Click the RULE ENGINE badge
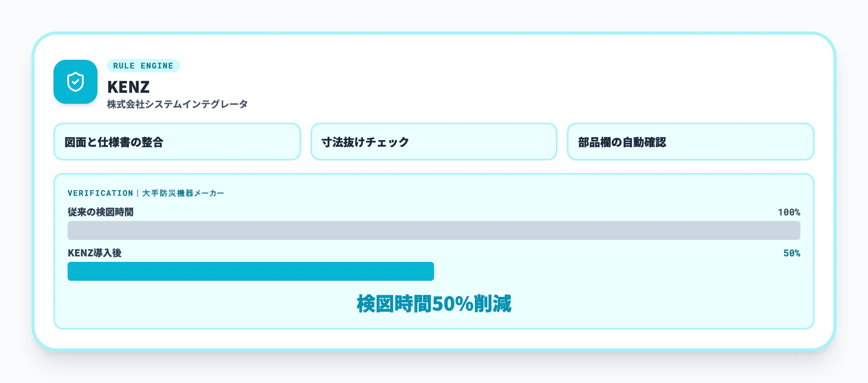Viewport: 868px width, 383px height. pos(143,66)
